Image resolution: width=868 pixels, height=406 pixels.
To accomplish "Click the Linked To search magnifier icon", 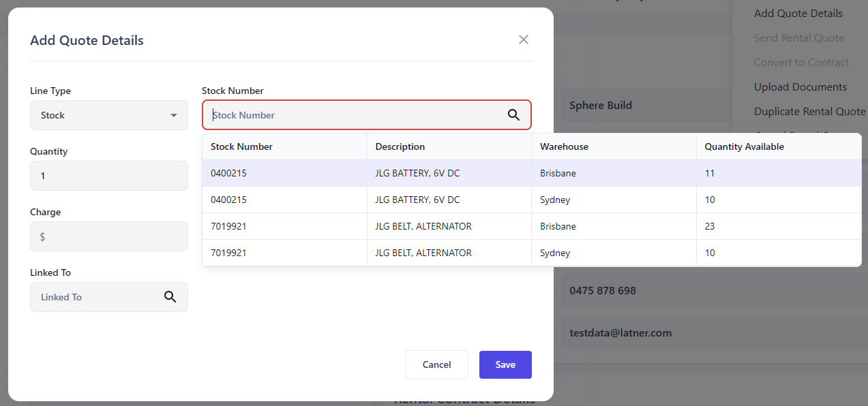I will 170,297.
